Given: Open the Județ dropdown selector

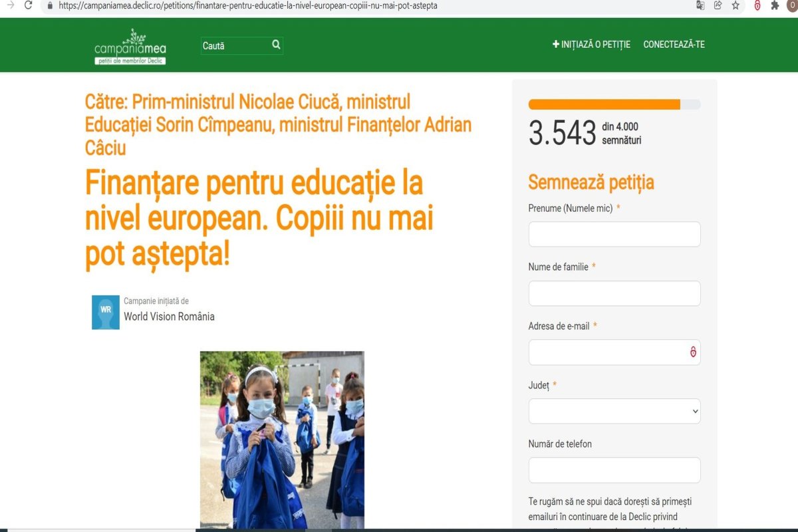Looking at the screenshot, I should click(x=614, y=411).
